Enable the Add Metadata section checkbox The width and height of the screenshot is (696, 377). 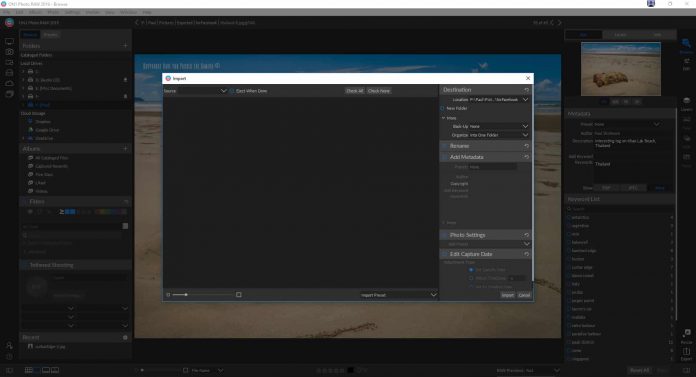coord(445,157)
